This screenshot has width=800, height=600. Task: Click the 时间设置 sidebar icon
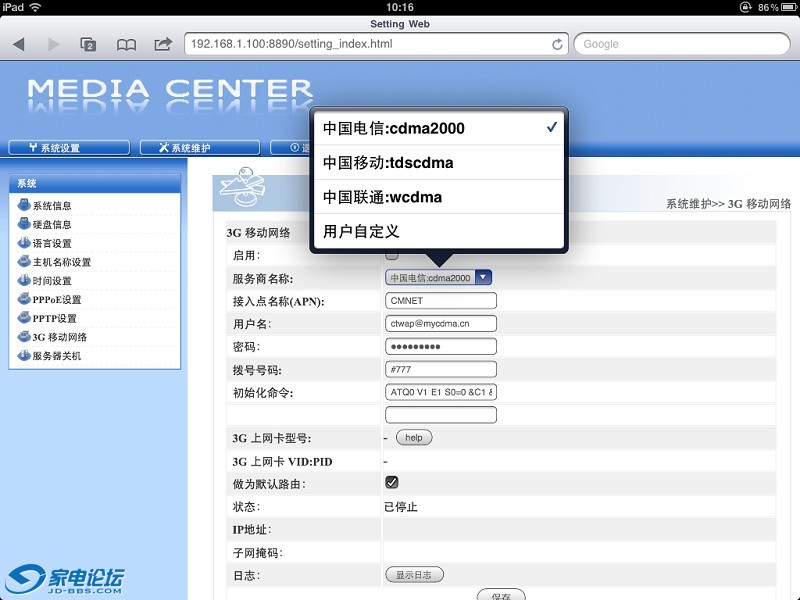tap(24, 280)
